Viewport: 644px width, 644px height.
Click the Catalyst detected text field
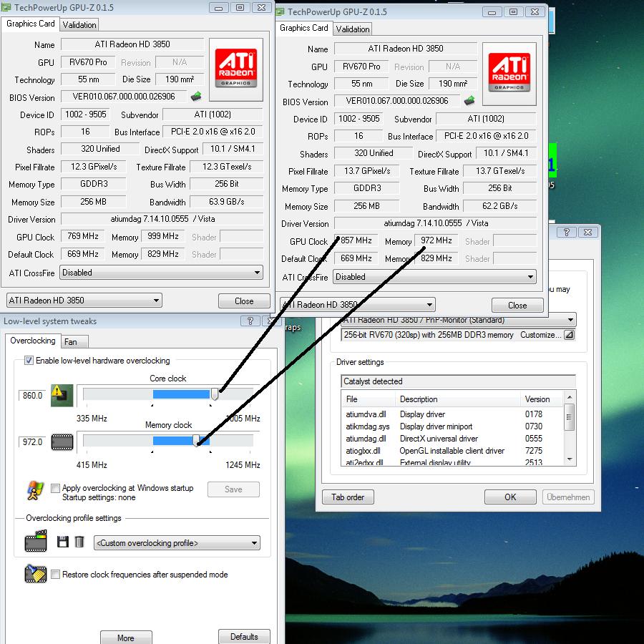pos(458,381)
